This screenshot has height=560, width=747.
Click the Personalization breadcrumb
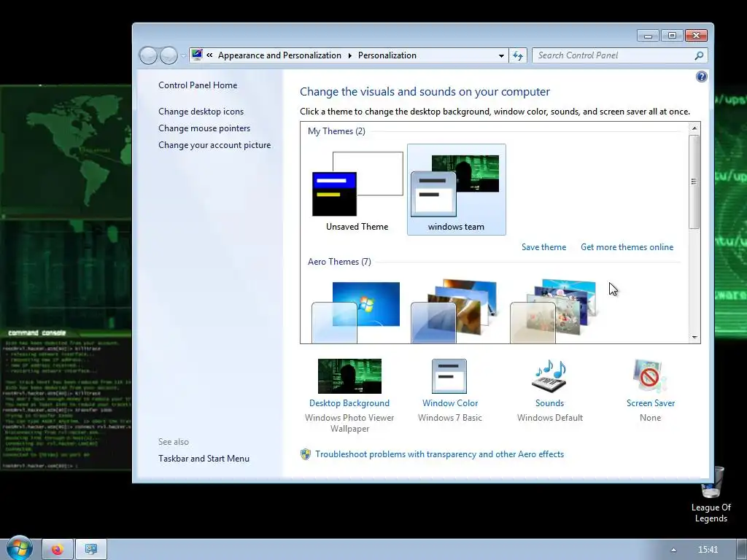(x=387, y=55)
